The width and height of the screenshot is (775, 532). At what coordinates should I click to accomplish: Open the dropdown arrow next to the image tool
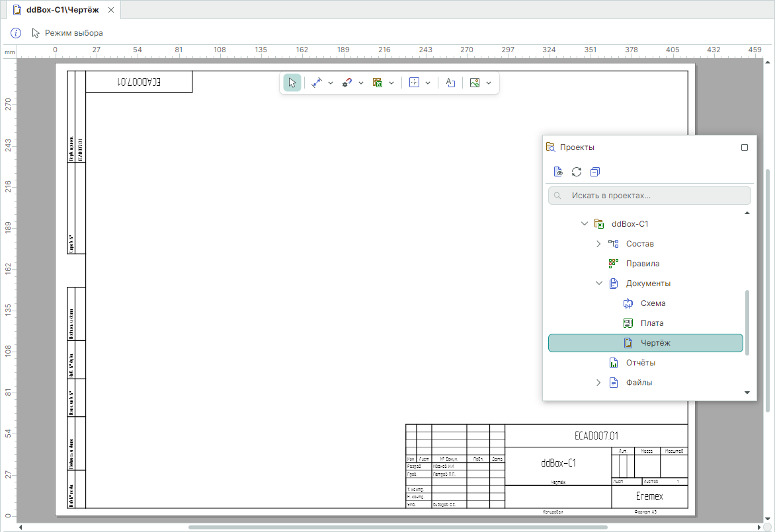(x=489, y=83)
